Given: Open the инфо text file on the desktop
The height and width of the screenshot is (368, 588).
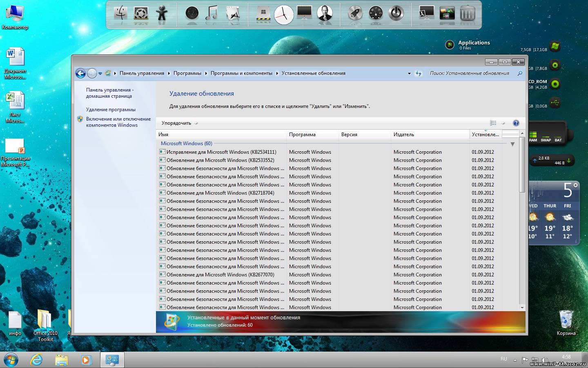Looking at the screenshot, I should click(x=15, y=323).
